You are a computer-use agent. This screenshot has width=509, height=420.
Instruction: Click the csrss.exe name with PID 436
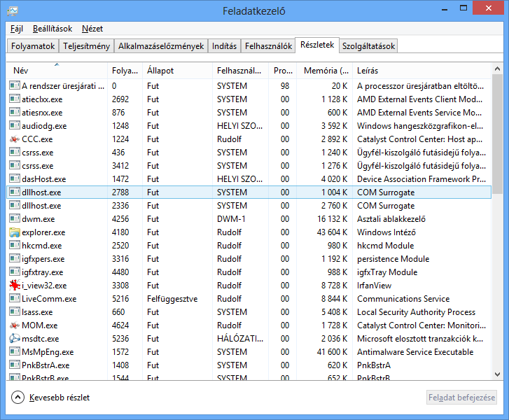point(38,153)
